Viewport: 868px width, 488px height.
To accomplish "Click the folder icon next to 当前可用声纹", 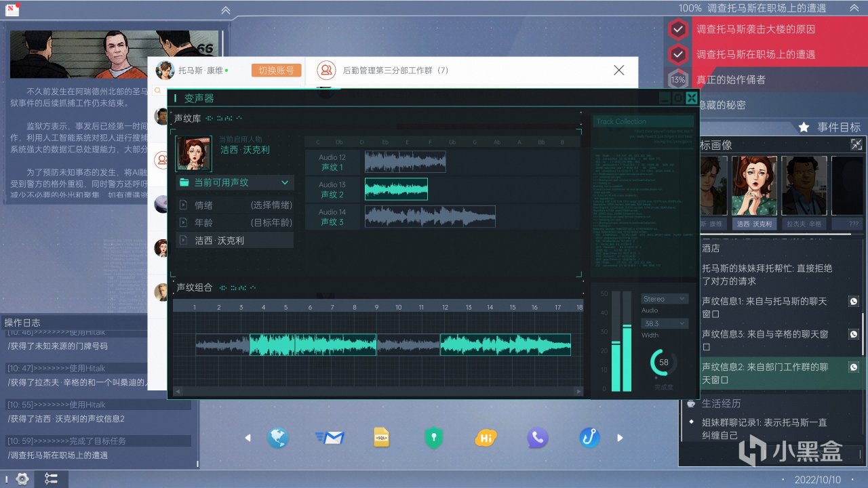I will (x=184, y=182).
